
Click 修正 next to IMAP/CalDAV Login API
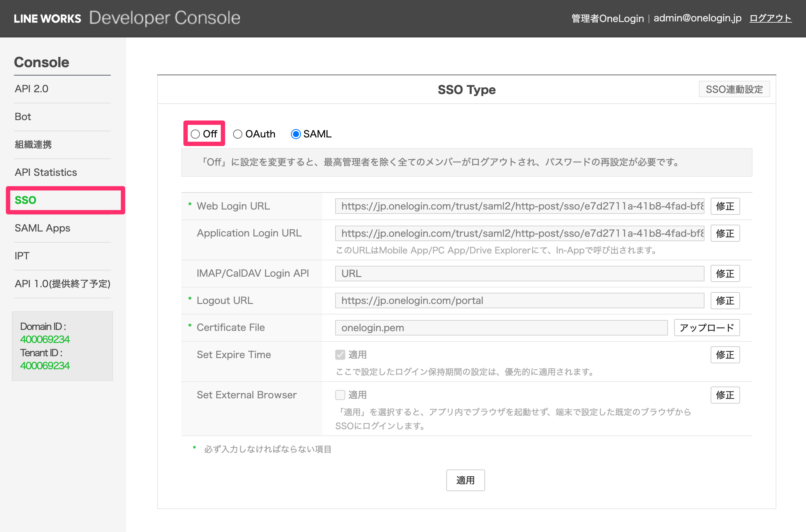coord(725,274)
